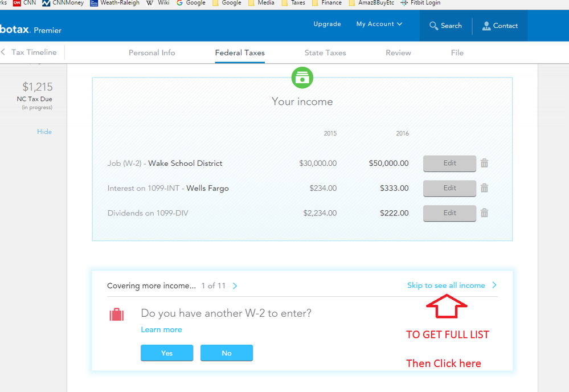Delete the Wells Fargo 1099-INT entry
569x392 pixels.
pos(484,188)
